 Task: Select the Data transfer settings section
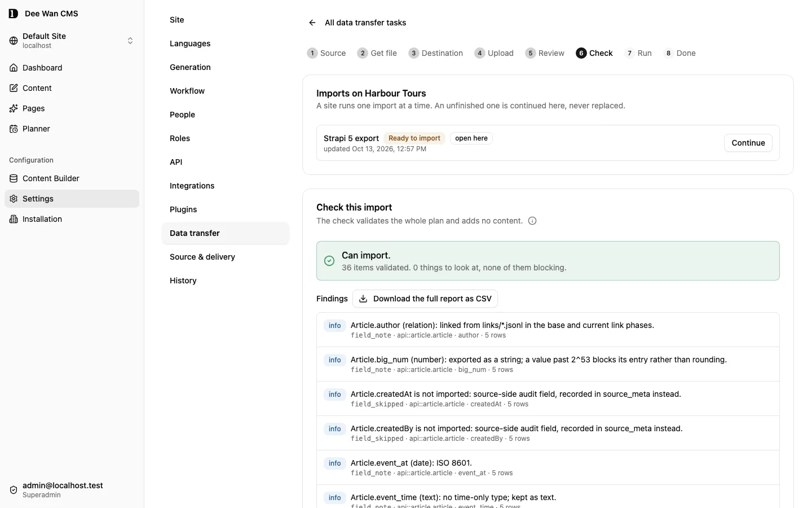[x=226, y=233]
